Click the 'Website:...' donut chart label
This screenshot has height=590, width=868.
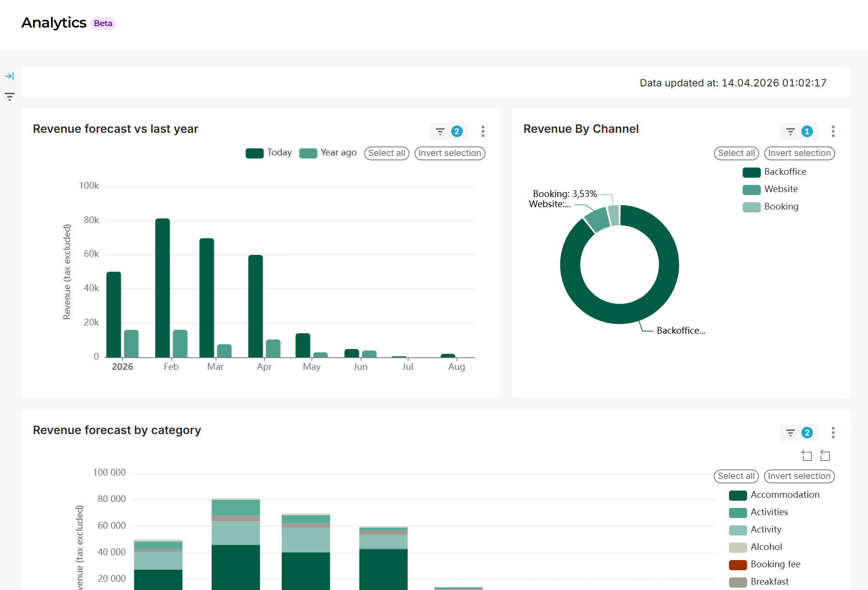[550, 204]
